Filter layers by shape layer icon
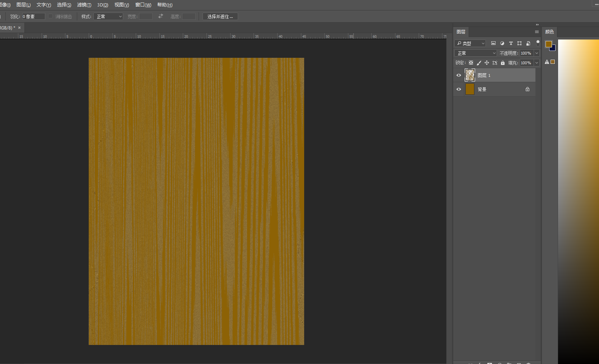The image size is (599, 364). click(x=519, y=43)
